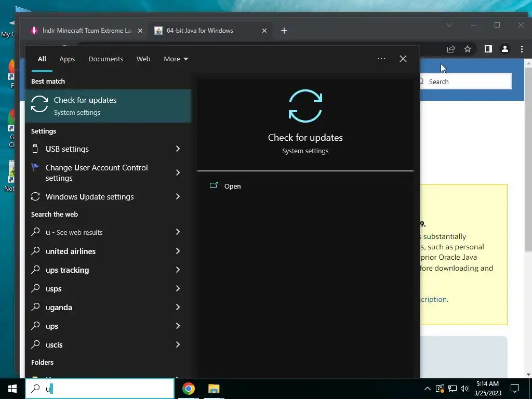Switch to the Documents filter tab
The width and height of the screenshot is (532, 399).
click(x=105, y=59)
